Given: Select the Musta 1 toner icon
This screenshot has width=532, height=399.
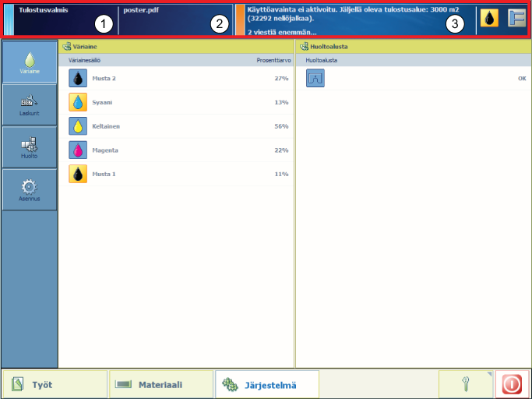Looking at the screenshot, I should tap(78, 174).
